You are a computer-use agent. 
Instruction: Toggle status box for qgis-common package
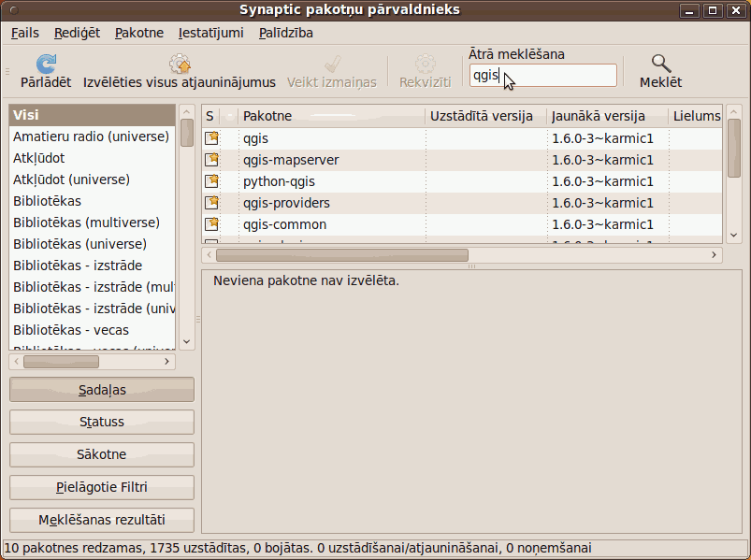tap(211, 224)
